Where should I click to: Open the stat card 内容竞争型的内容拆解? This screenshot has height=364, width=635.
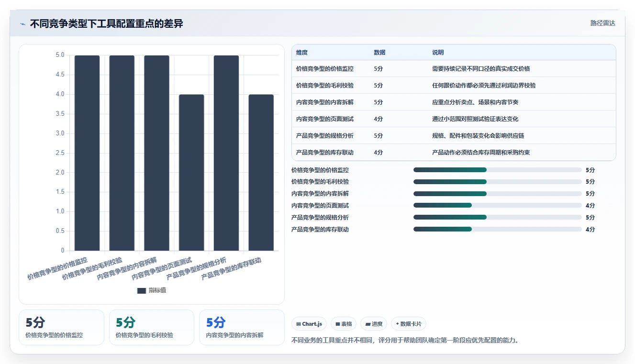(x=242, y=327)
